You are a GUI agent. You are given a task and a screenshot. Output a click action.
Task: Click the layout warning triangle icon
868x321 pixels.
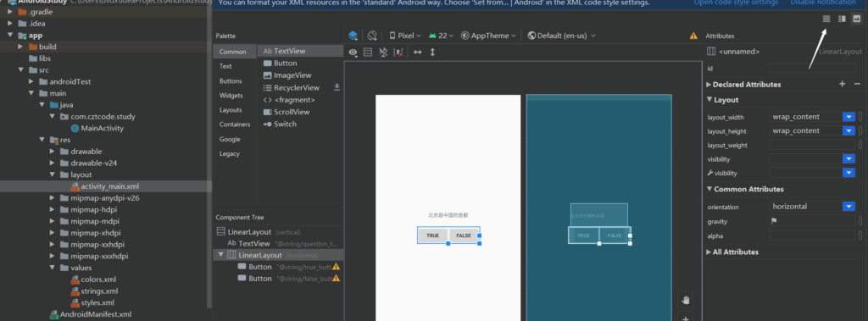click(693, 36)
